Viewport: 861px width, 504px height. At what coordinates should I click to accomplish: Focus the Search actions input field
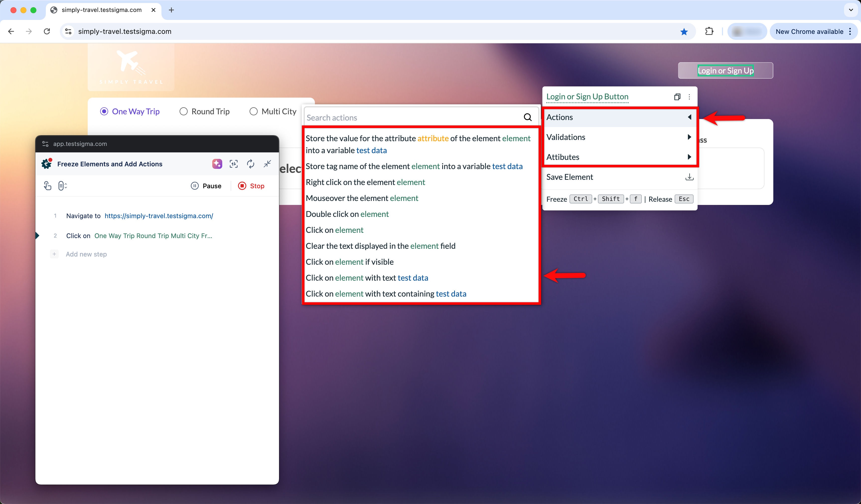[x=410, y=118]
